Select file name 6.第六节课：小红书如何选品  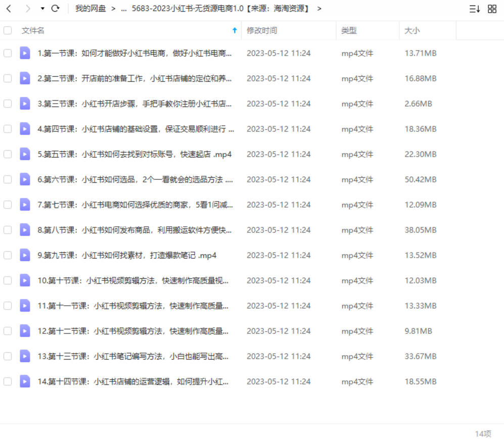click(135, 179)
